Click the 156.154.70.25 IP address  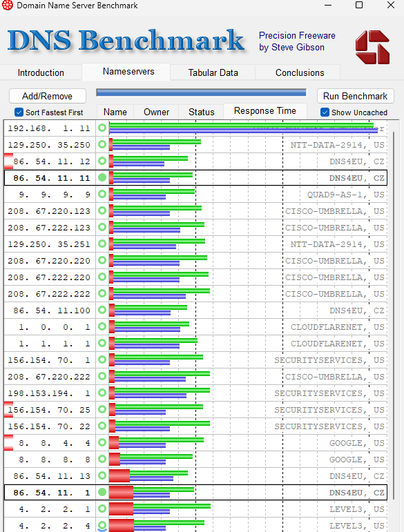(x=49, y=410)
